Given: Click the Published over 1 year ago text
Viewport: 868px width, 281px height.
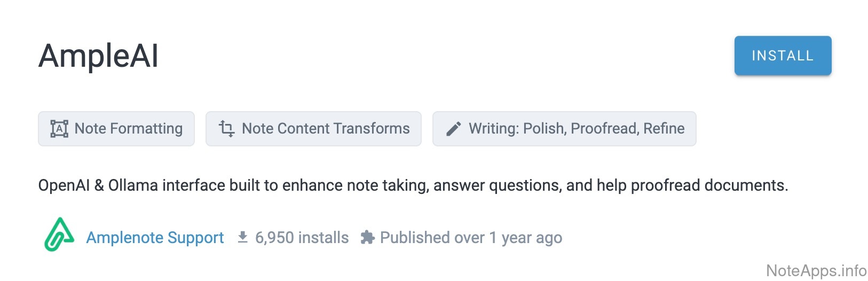Looking at the screenshot, I should tap(471, 238).
